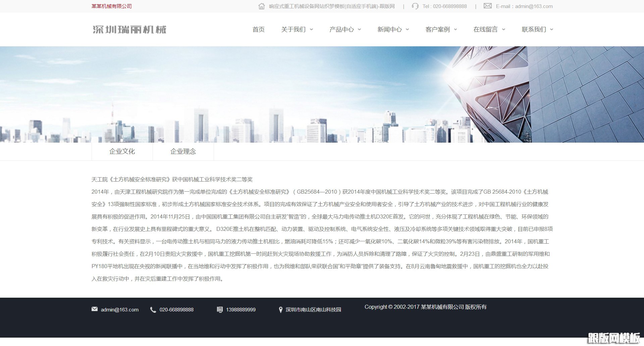Image resolution: width=644 pixels, height=346 pixels.
Task: Click the fax icon beside 13988889999
Action: (220, 309)
